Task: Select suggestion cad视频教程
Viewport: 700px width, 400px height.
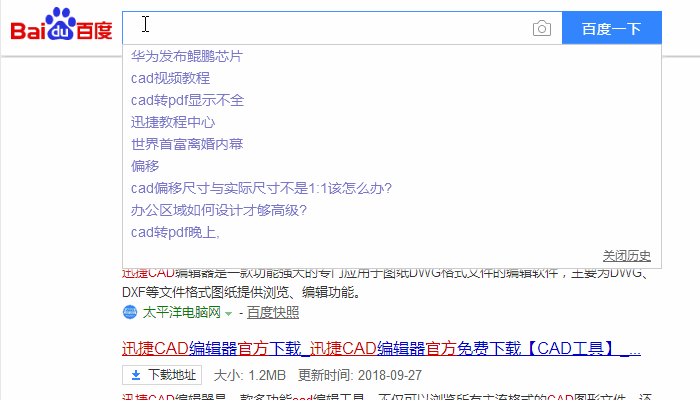Action: (x=170, y=78)
